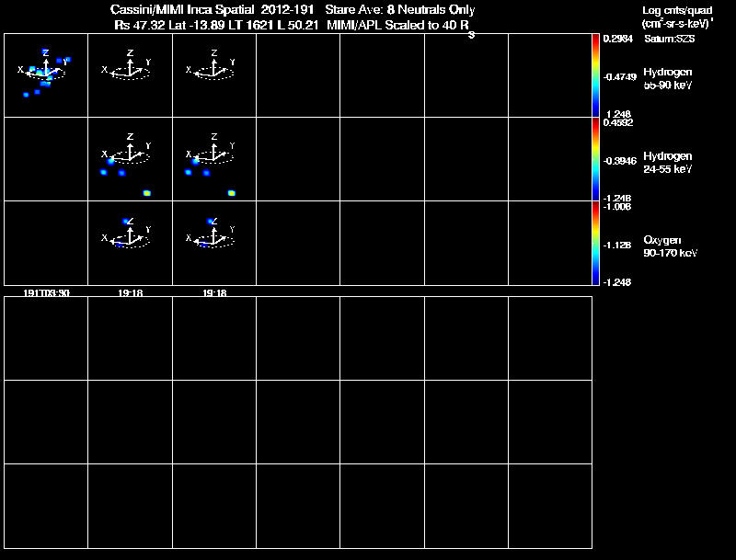736x560 pixels.
Task: Click the Oxygen 90-170 keV color bar
Action: (595, 244)
